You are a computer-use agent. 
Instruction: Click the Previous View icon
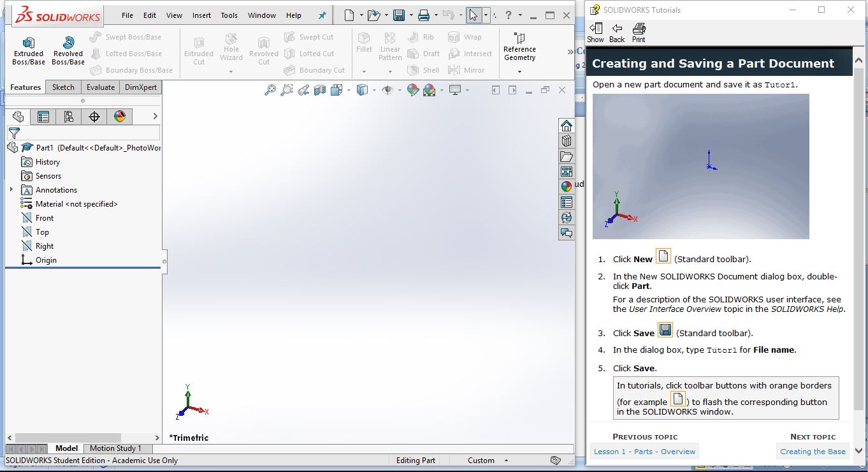point(303,91)
